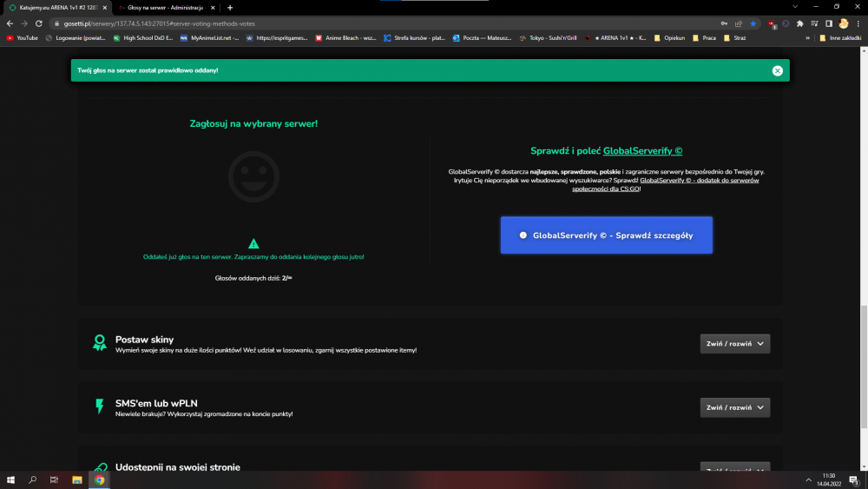Screen dimensions: 868x489
Task: Open the taskbar clock and date
Action: pos(829,479)
